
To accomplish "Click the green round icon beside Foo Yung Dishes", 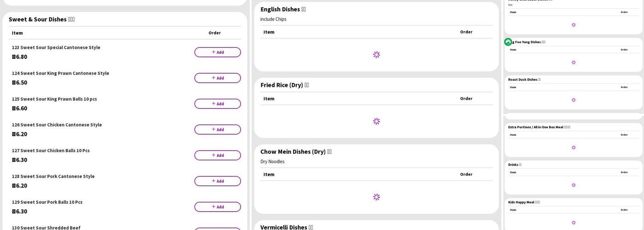I will pos(508,42).
